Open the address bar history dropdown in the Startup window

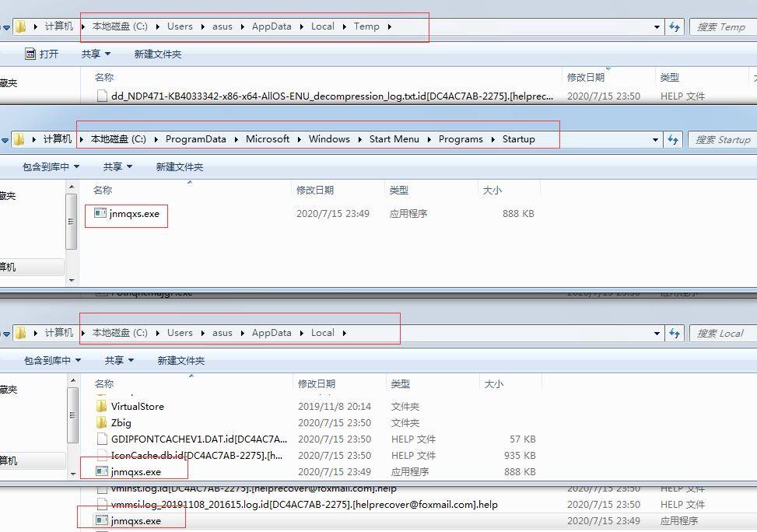[656, 139]
